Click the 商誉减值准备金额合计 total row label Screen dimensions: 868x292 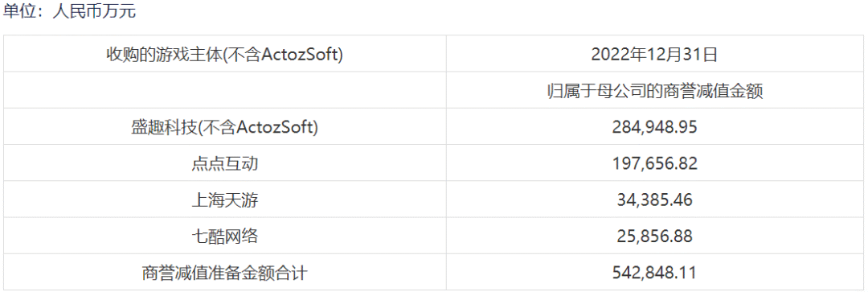coord(225,273)
